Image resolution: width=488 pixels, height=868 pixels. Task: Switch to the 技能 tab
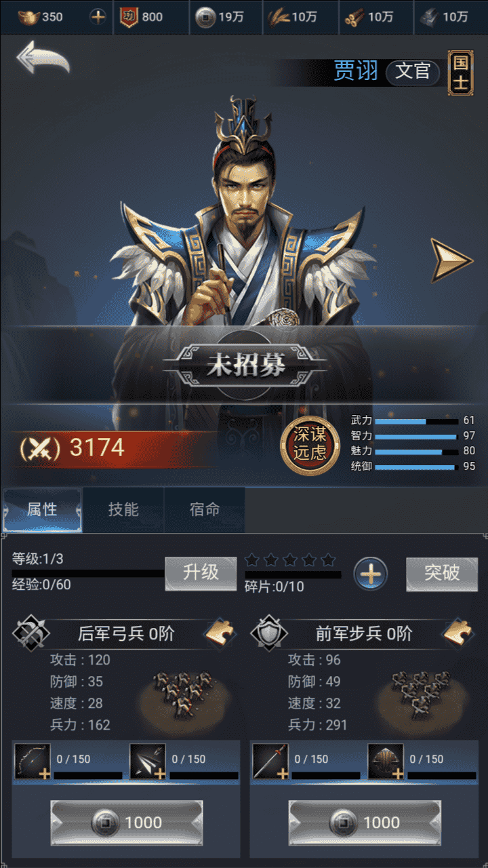[x=123, y=510]
